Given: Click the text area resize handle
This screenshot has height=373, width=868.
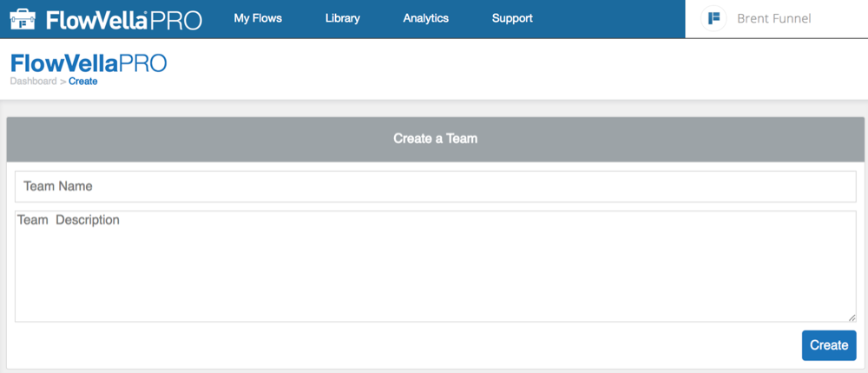Looking at the screenshot, I should (852, 317).
